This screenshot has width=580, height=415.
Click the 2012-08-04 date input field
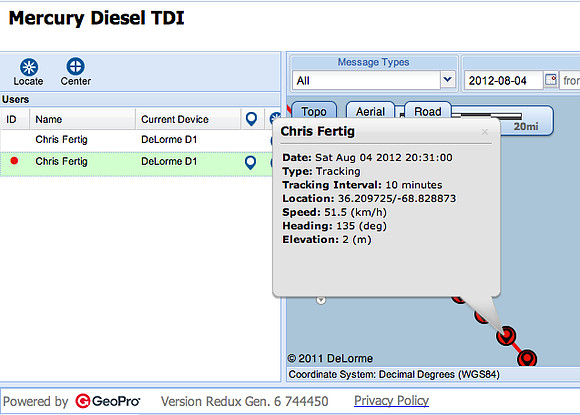click(x=503, y=80)
